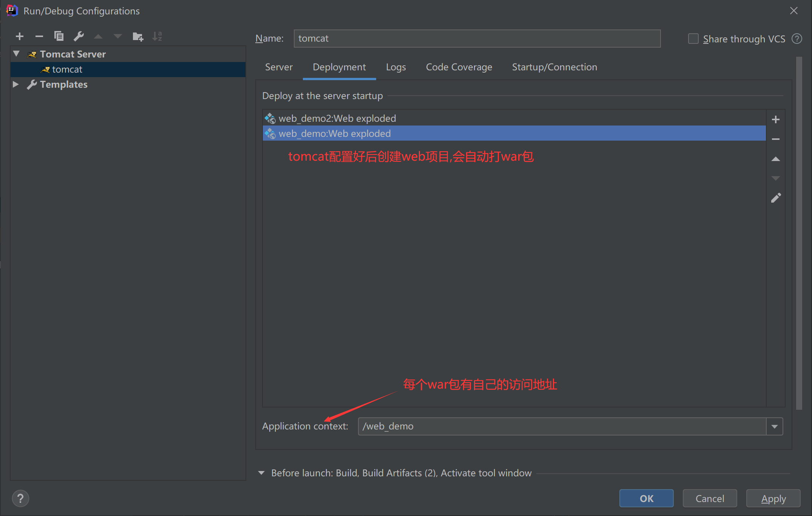Apply the configuration changes
The height and width of the screenshot is (516, 812).
click(x=773, y=498)
